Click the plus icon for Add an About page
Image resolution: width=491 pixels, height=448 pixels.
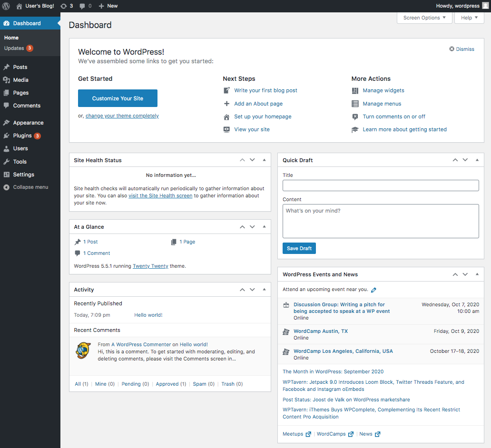pyautogui.click(x=227, y=104)
